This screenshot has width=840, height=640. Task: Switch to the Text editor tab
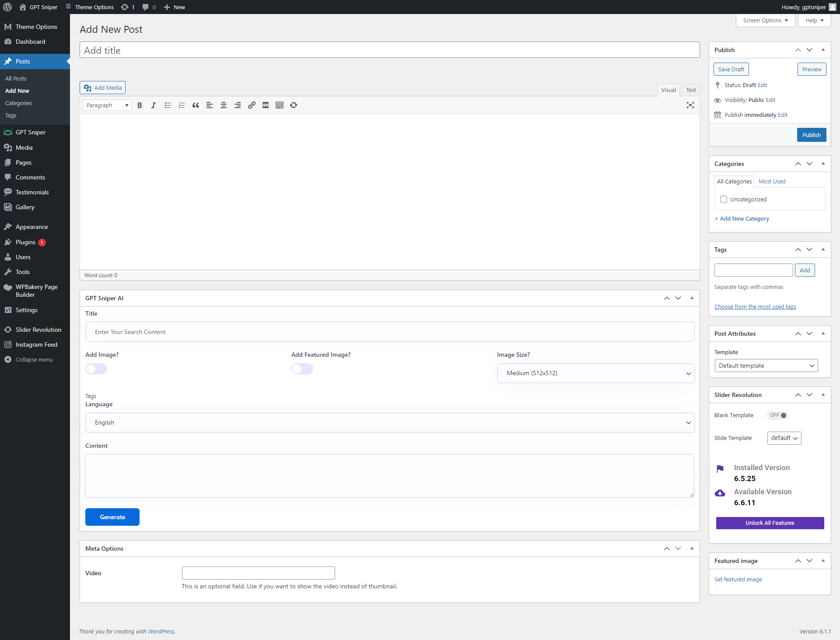click(x=691, y=90)
